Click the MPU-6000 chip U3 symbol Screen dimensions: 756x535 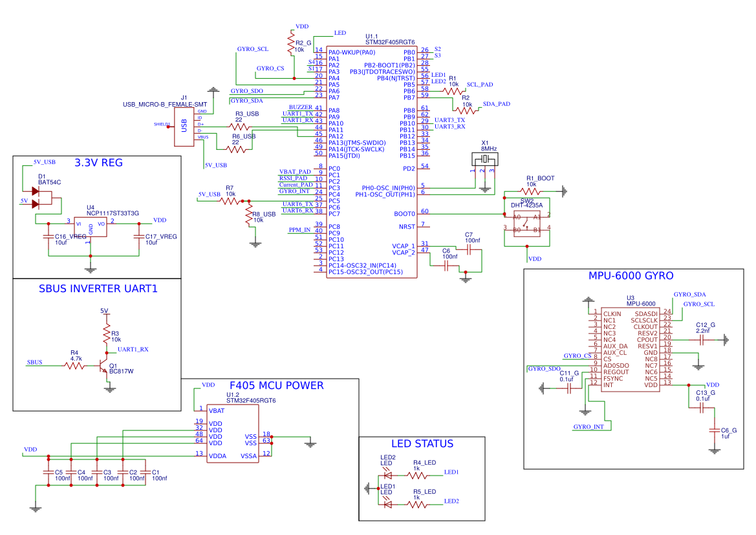631,349
